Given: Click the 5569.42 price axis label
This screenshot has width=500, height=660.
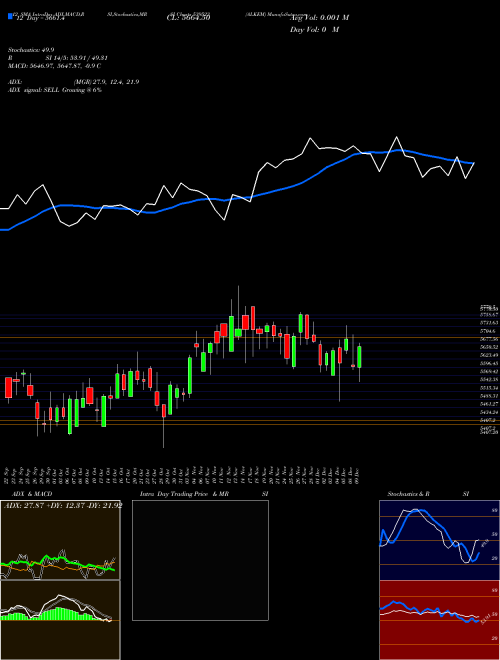Looking at the screenshot, I should pos(489,371).
